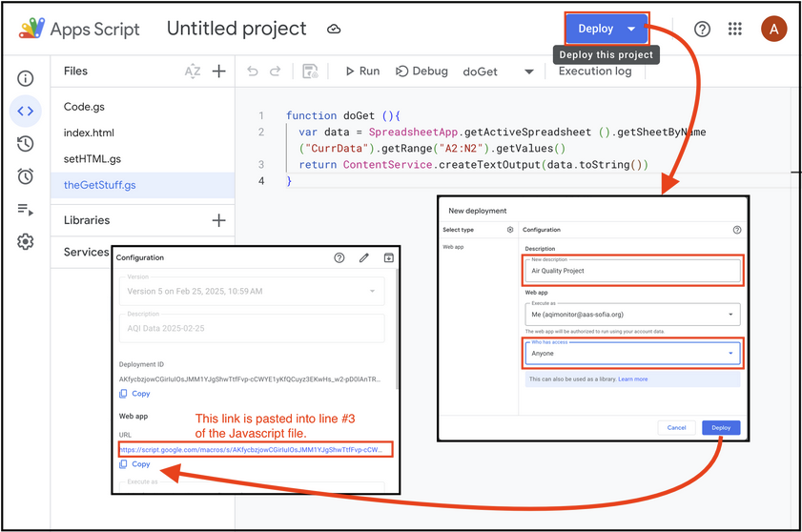
Task: Click the Apps Script logo
Action: [x=79, y=29]
